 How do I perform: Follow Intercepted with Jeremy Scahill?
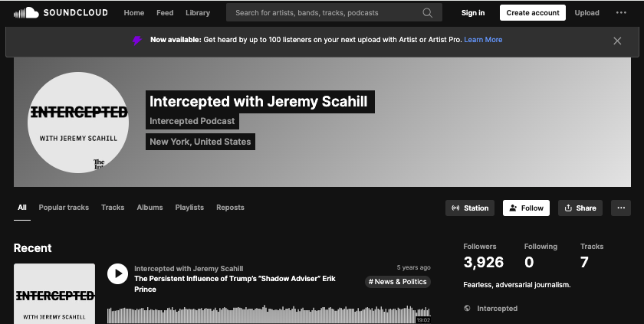coord(526,208)
